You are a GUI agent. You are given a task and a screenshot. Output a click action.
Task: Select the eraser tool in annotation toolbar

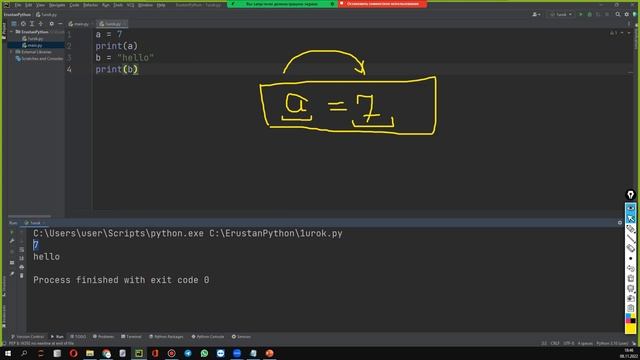631,248
